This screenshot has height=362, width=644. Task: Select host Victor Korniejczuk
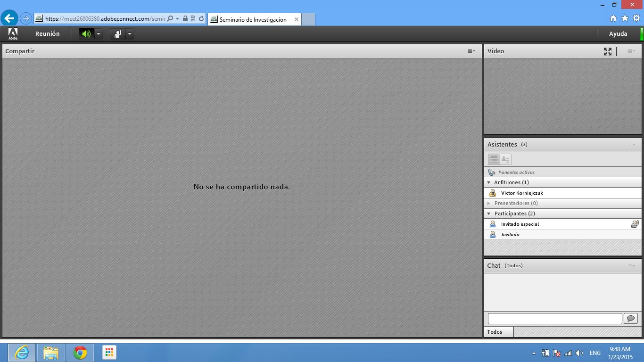click(x=563, y=193)
